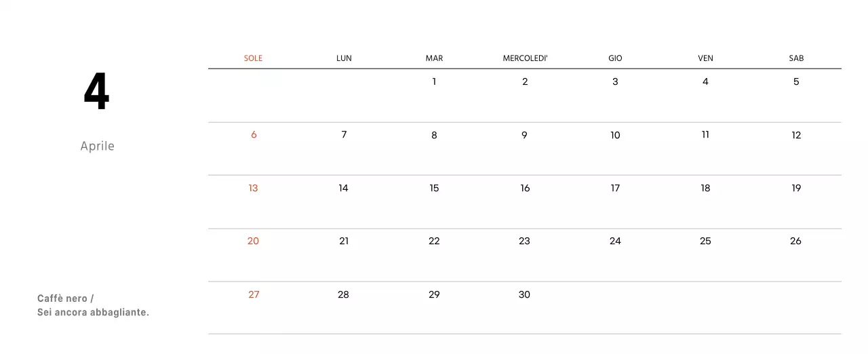Click the red Sunday date 27
The width and height of the screenshot is (868, 354).
pyautogui.click(x=254, y=295)
